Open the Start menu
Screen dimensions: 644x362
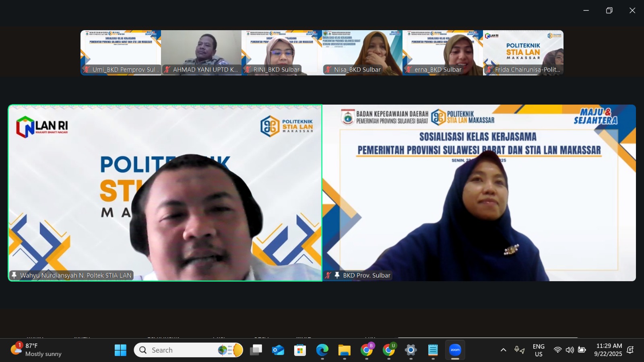(121, 350)
